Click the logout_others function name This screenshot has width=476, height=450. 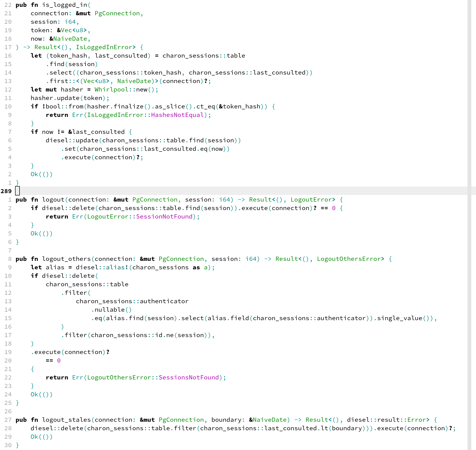coord(66,259)
